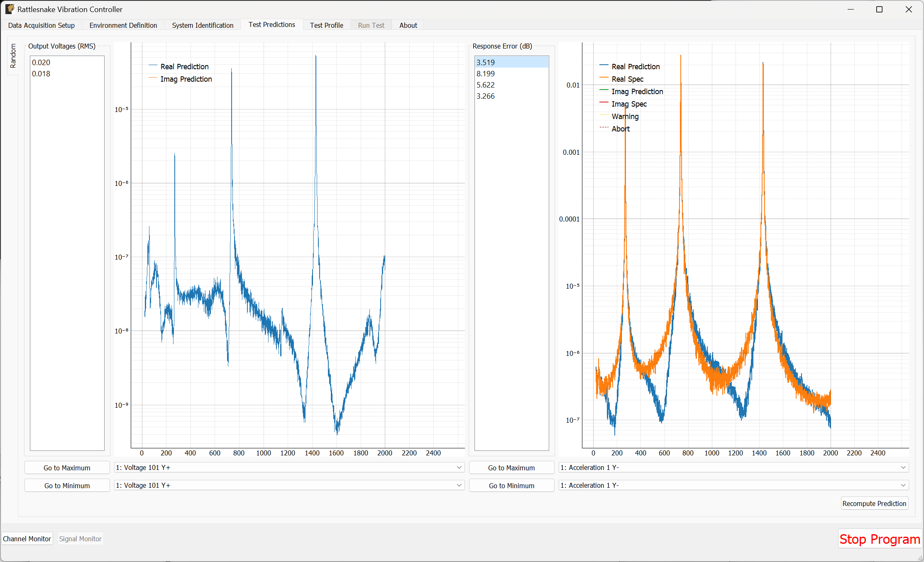Switch to the Test Profile tab
The width and height of the screenshot is (924, 562).
(326, 25)
